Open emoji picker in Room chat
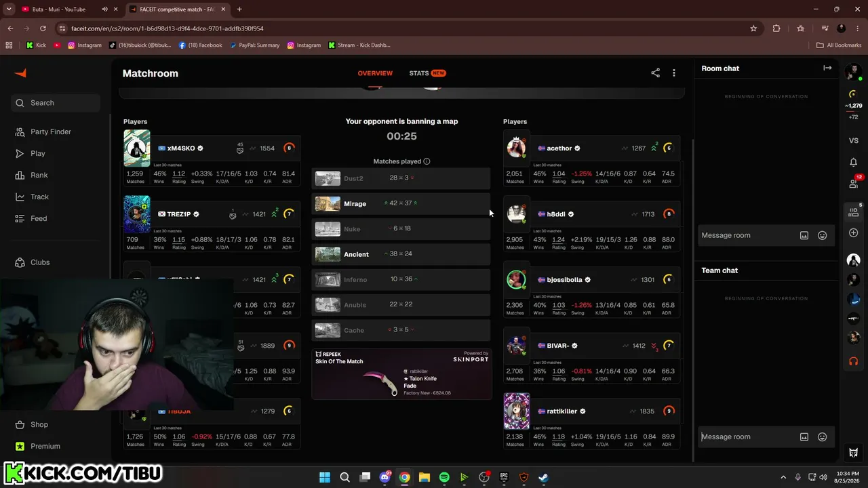The image size is (868, 488). point(822,235)
